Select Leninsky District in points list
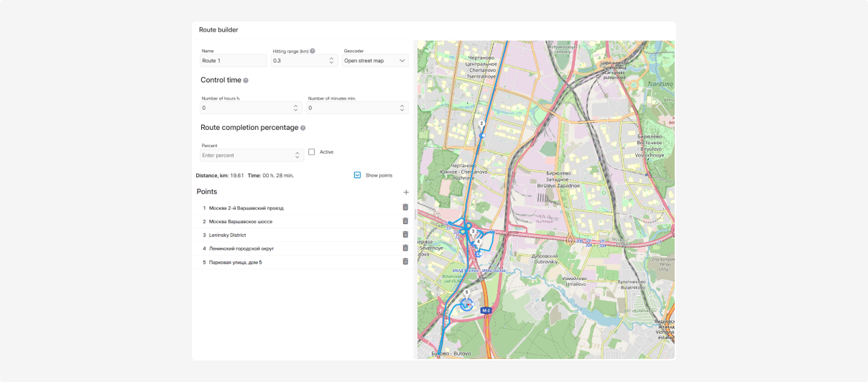This screenshot has width=868, height=382. pyautogui.click(x=228, y=235)
